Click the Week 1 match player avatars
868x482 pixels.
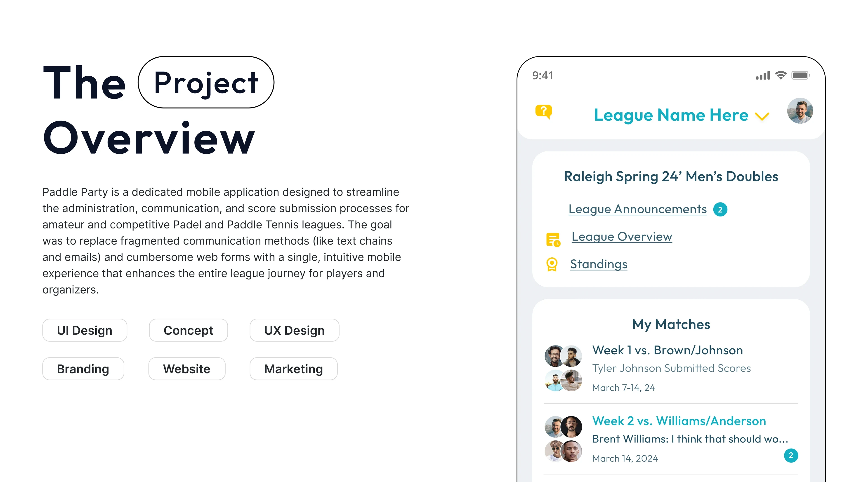click(563, 368)
